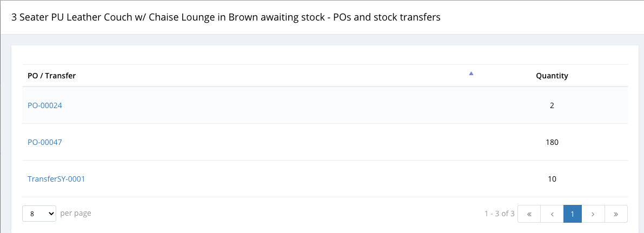The width and height of the screenshot is (644, 233).
Task: Click the ascending sort arrow icon
Action: (471, 74)
